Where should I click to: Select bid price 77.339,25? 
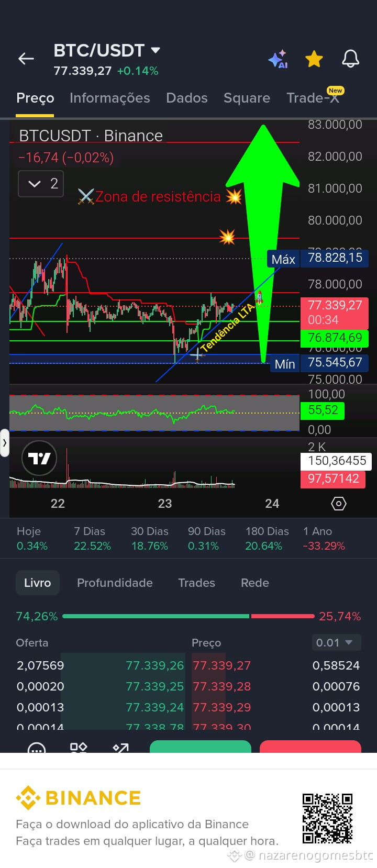coord(154,686)
